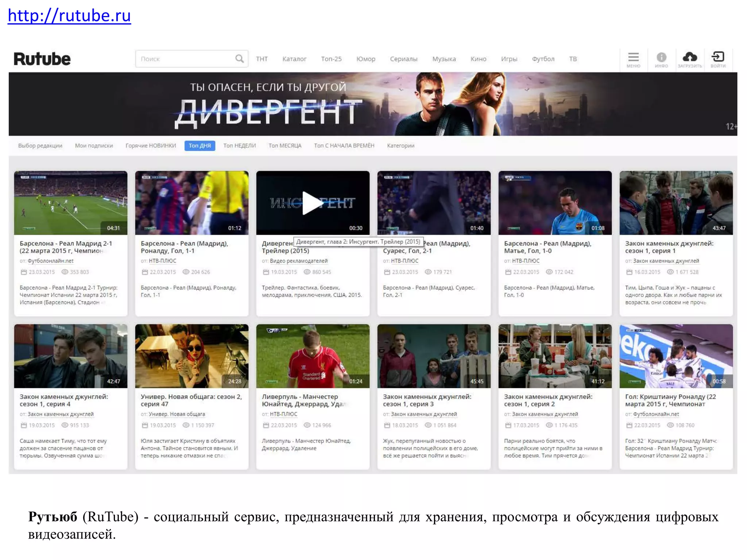Open title Закон каменных джунглей: сезон 1, серия 1
Viewport: 747px width, 560px height.
[669, 247]
